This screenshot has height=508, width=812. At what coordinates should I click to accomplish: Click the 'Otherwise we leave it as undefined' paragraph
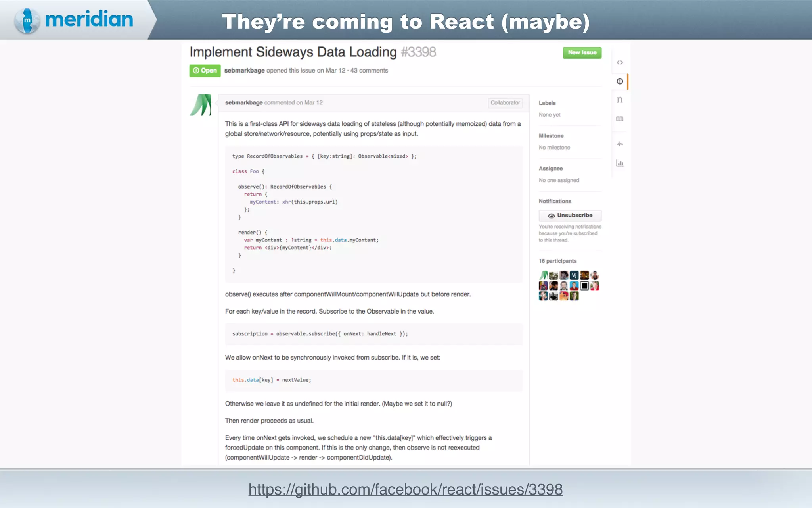pos(339,404)
